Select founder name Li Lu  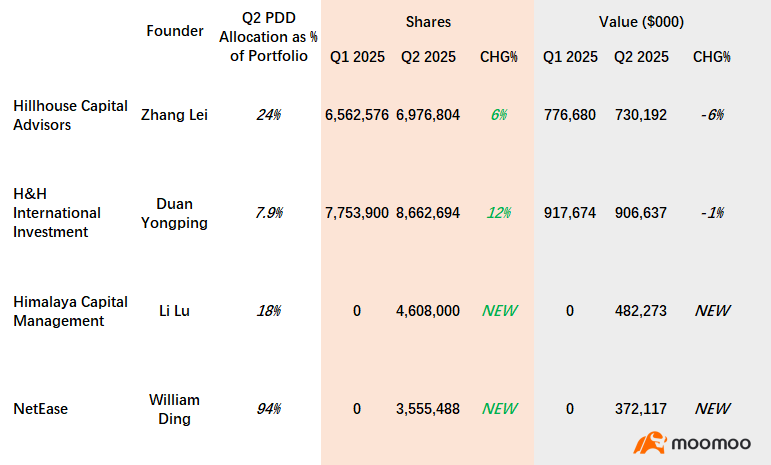[x=174, y=311]
